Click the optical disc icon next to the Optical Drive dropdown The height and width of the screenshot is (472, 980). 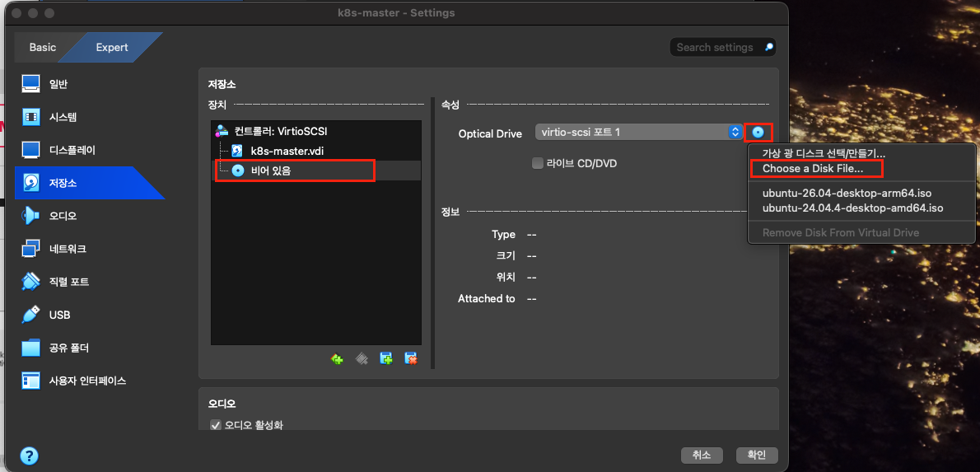(758, 133)
